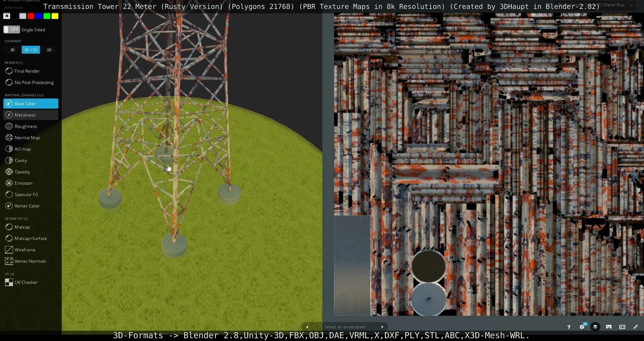This screenshot has height=341, width=644.
Task: Show the Normal Map channel
Action: (x=31, y=138)
